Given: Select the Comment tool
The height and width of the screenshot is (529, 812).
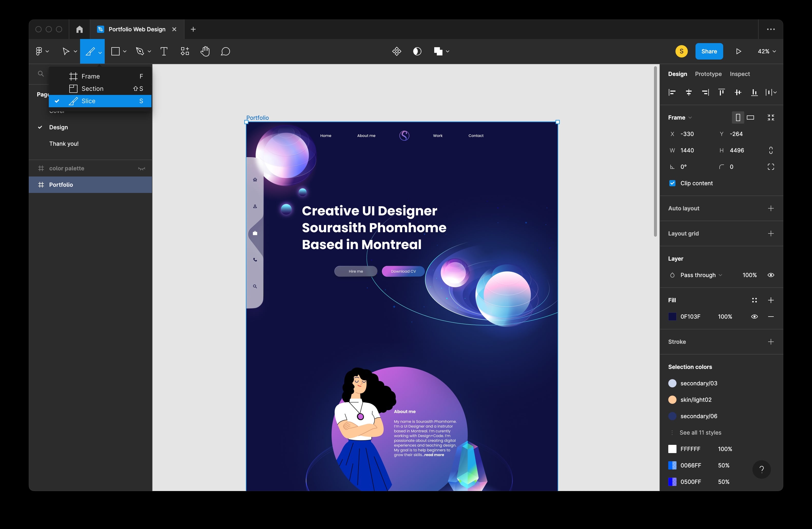Looking at the screenshot, I should (225, 51).
